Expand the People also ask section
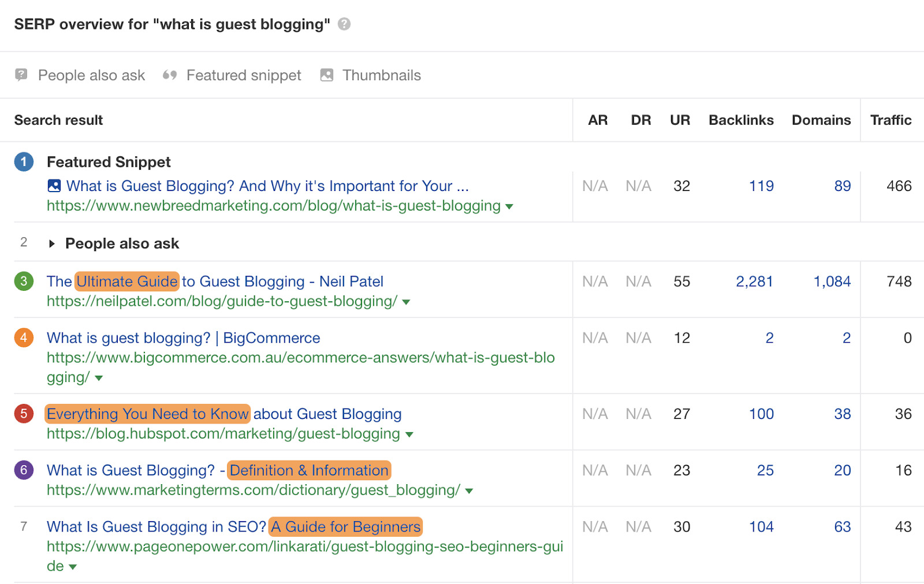 coord(51,243)
